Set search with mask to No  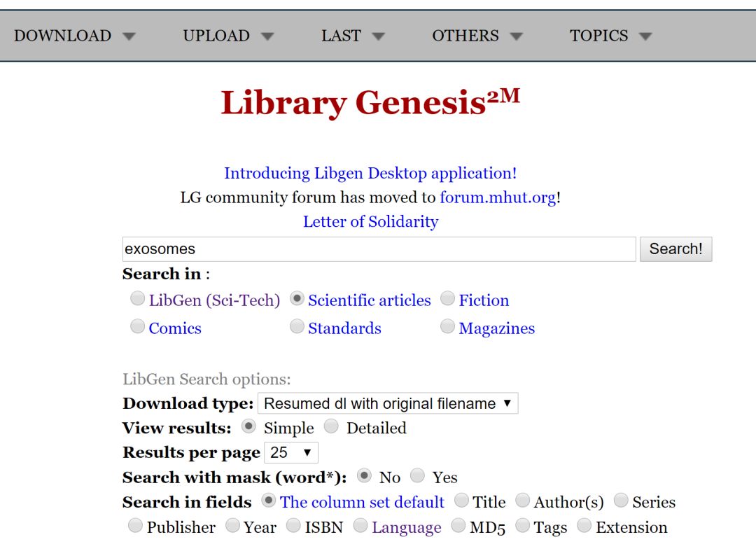coord(364,476)
